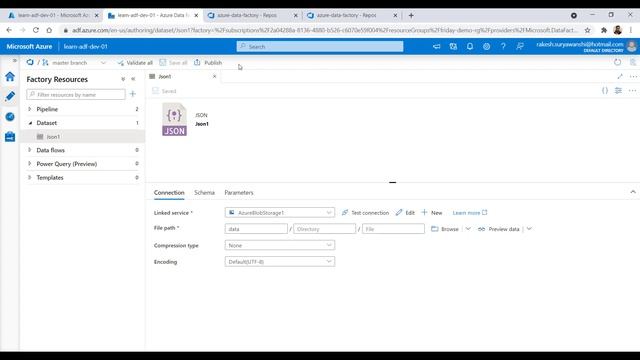Open the Linked service dropdown
The height and width of the screenshot is (360, 640).
click(280, 213)
